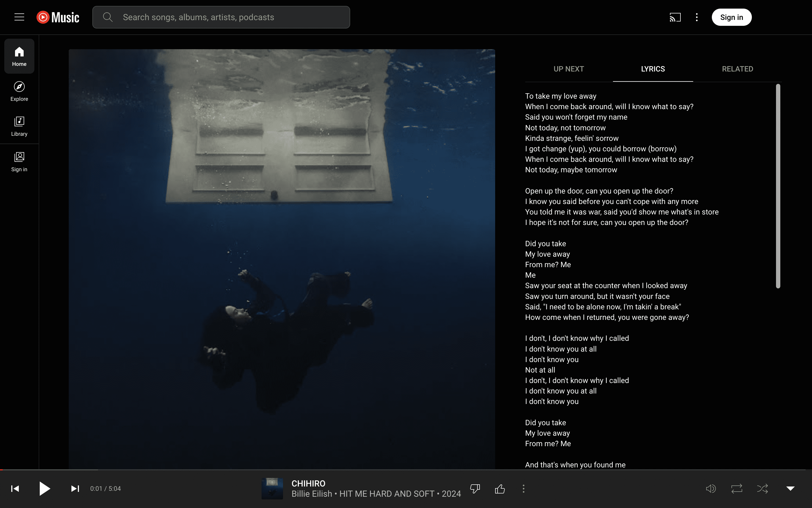
Task: Click the search magnifier icon
Action: click(x=108, y=17)
